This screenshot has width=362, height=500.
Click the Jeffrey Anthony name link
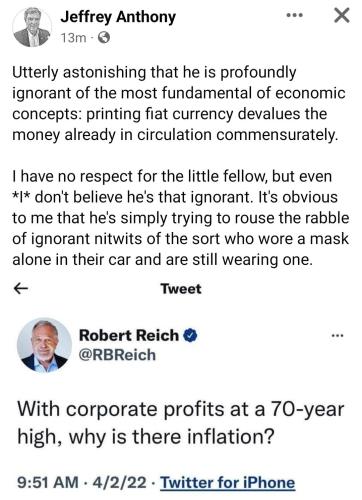[x=118, y=17]
